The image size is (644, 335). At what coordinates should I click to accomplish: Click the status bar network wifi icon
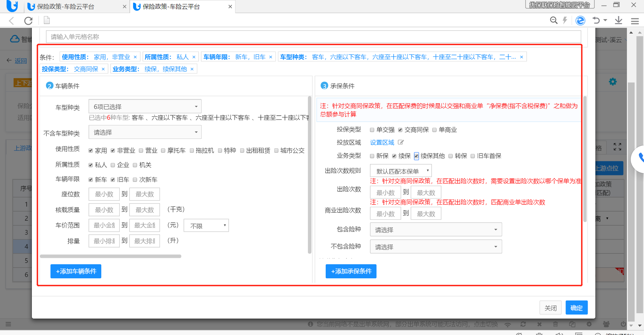click(508, 324)
